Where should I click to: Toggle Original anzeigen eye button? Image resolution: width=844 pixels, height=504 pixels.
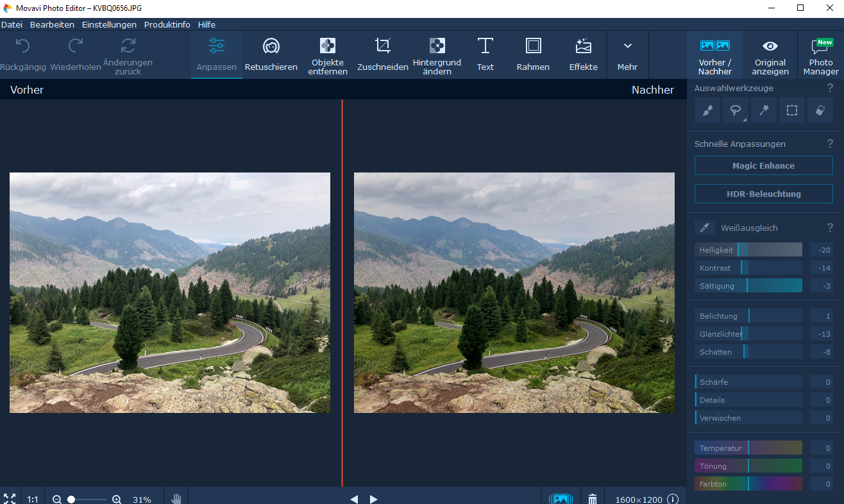(770, 55)
